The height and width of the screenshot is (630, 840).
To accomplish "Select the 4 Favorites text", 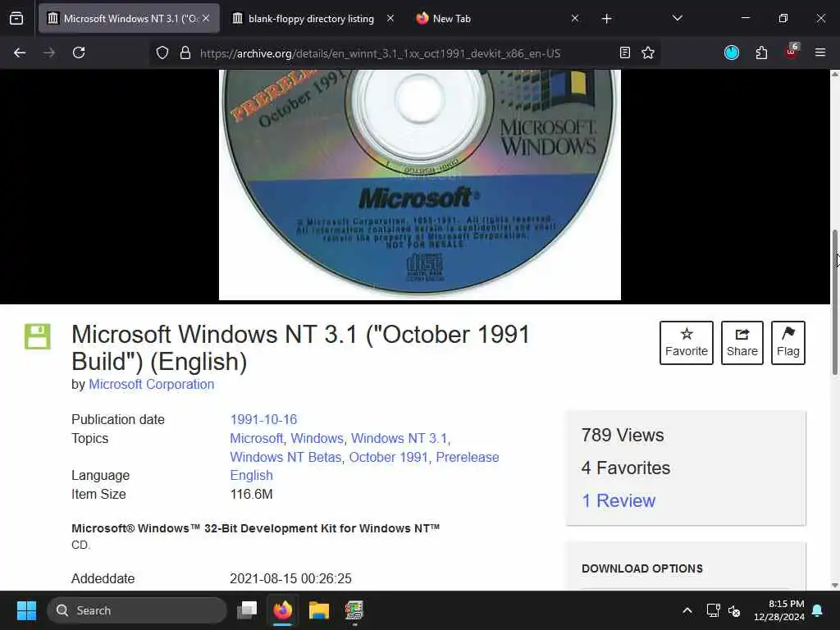I will click(626, 468).
